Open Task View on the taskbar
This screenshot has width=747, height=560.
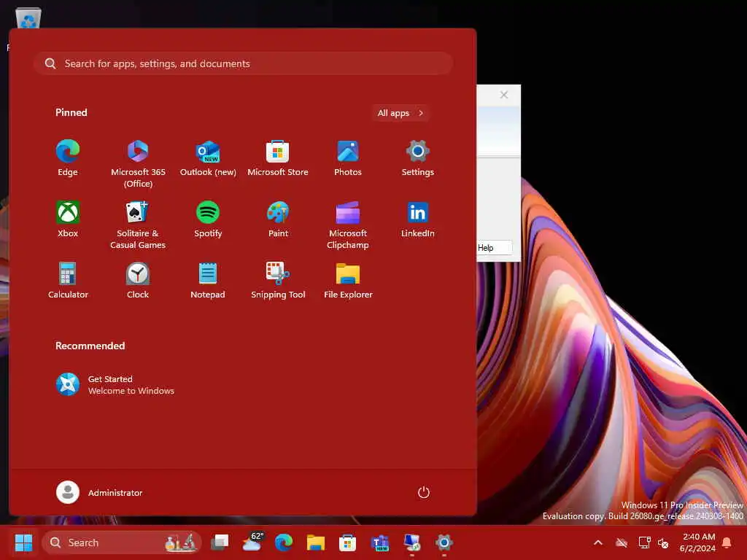point(220,542)
